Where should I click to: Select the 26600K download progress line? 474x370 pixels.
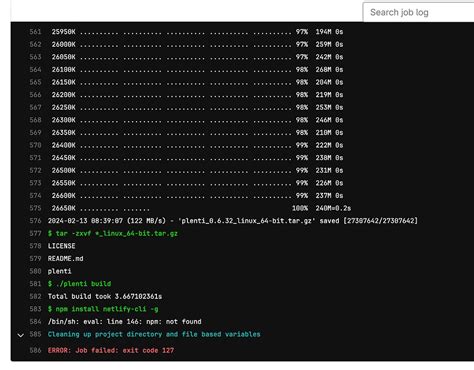[197, 196]
